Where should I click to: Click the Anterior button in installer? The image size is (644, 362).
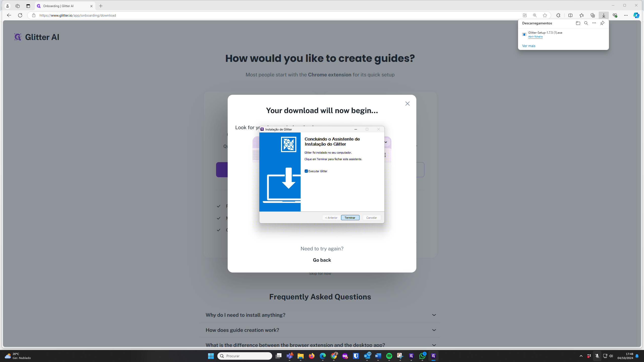(x=331, y=218)
